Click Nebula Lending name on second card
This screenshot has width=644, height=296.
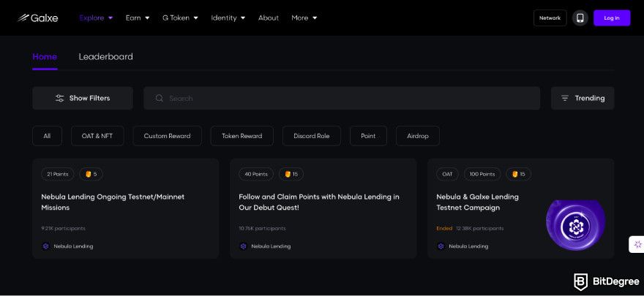click(271, 246)
